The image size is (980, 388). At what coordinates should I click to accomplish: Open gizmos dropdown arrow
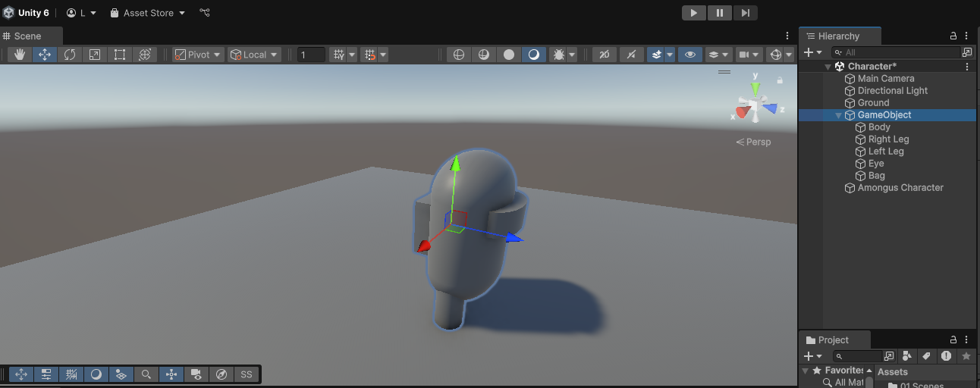[x=790, y=55]
